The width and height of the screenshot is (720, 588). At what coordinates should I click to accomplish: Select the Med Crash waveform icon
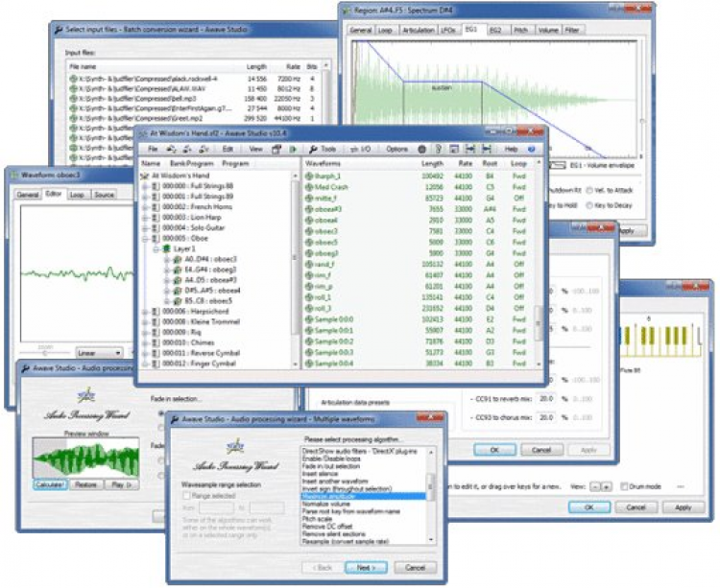308,187
